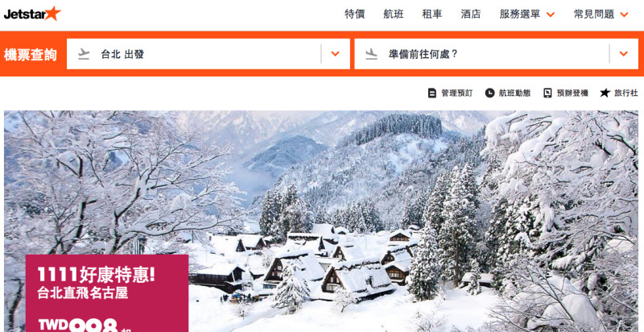Screen dimensions: 644x332
Task: Go to the 酒店 page
Action: point(471,15)
